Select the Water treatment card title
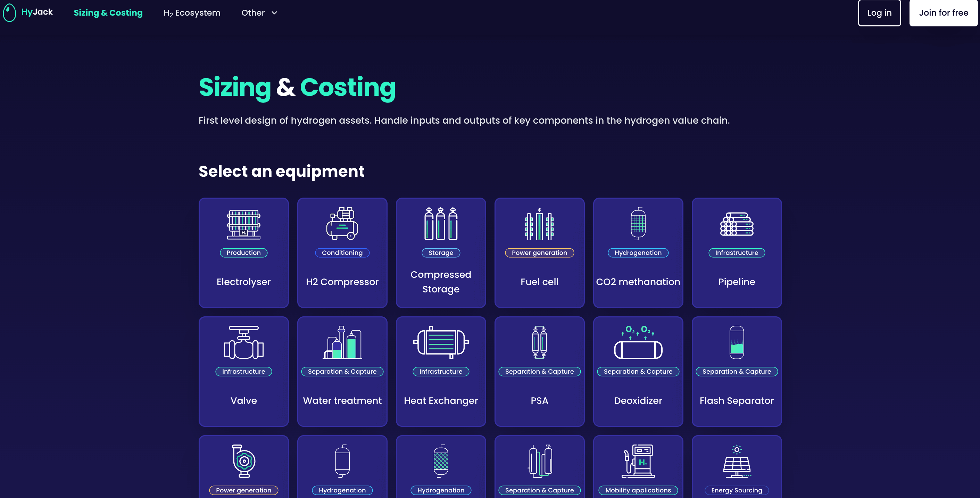 tap(342, 401)
